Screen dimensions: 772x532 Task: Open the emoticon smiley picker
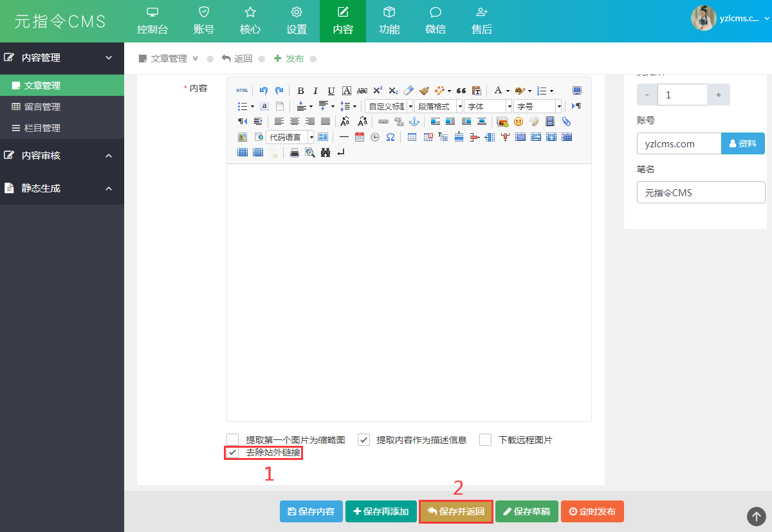point(519,122)
